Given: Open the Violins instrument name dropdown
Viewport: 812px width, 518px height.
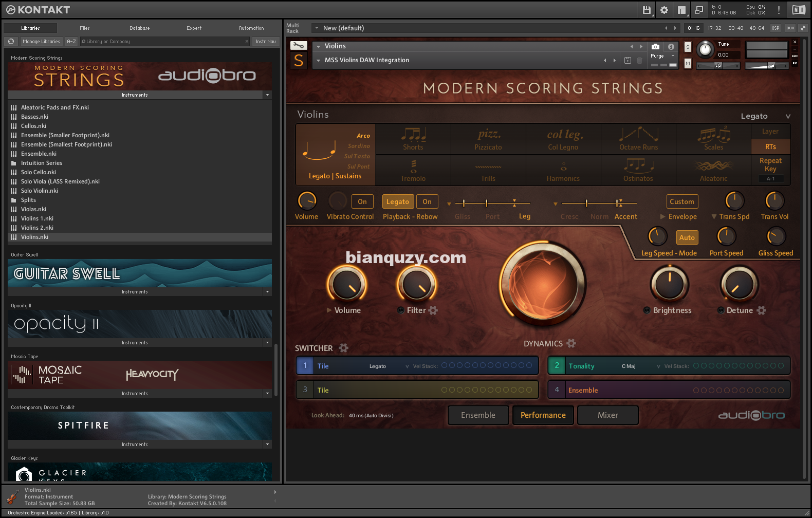Looking at the screenshot, I should click(x=319, y=46).
